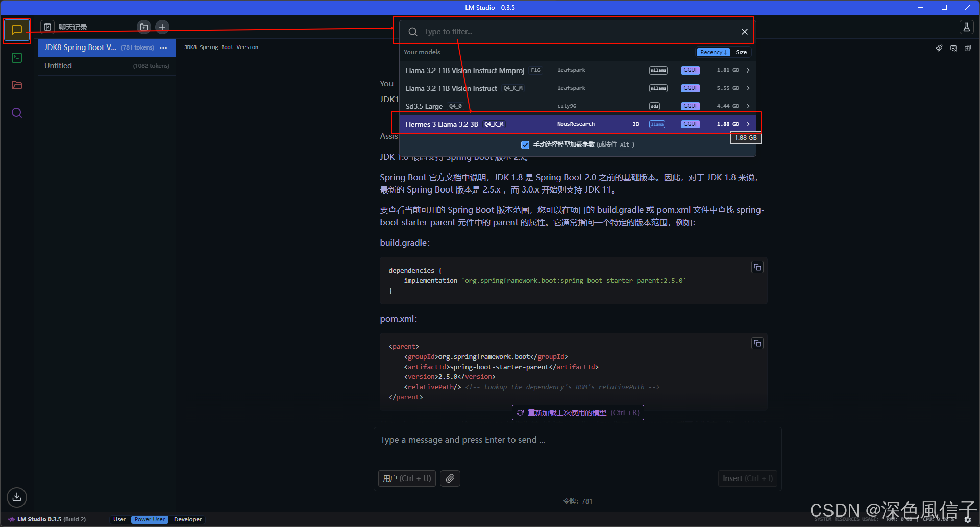Click the message input box

[577, 440]
